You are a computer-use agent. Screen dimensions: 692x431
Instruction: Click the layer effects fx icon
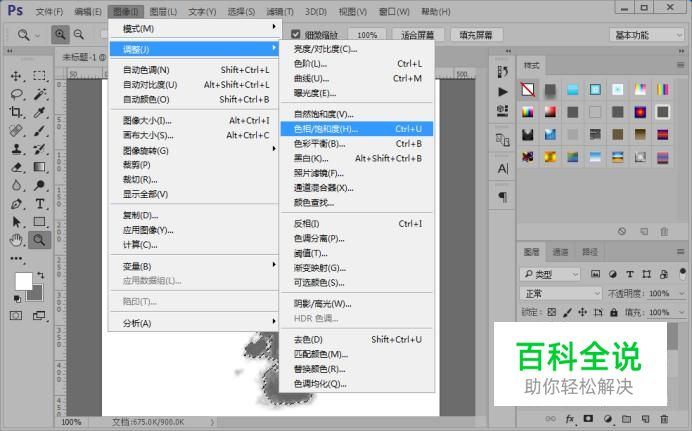coord(570,419)
